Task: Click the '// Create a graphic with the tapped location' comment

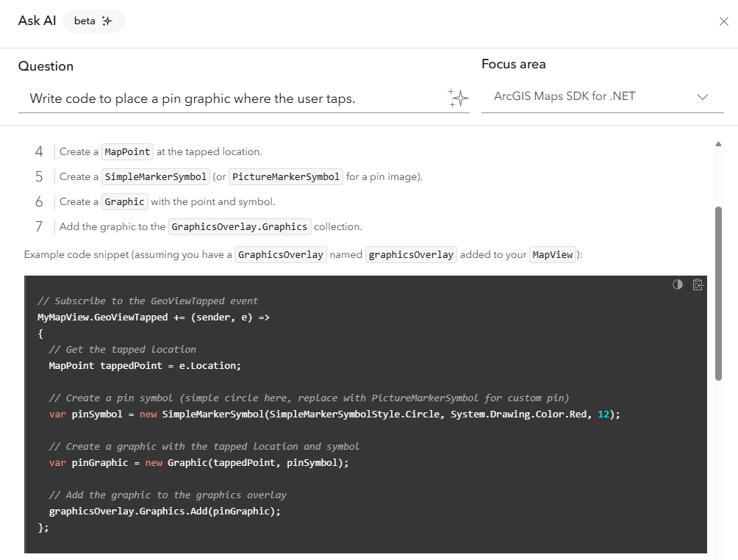Action: click(x=204, y=446)
